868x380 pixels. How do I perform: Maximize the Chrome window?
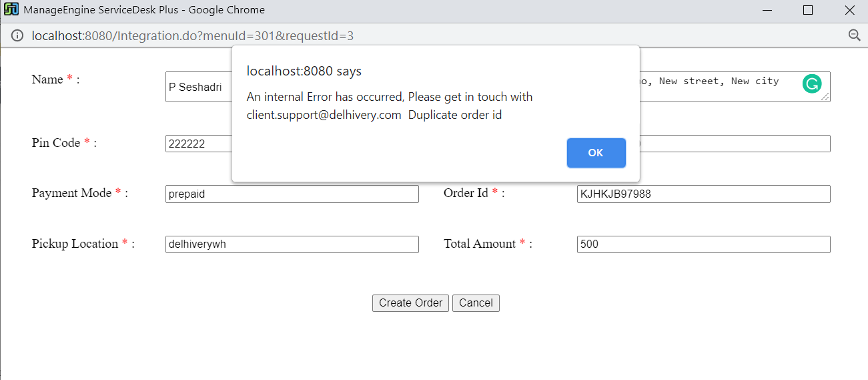(x=808, y=10)
